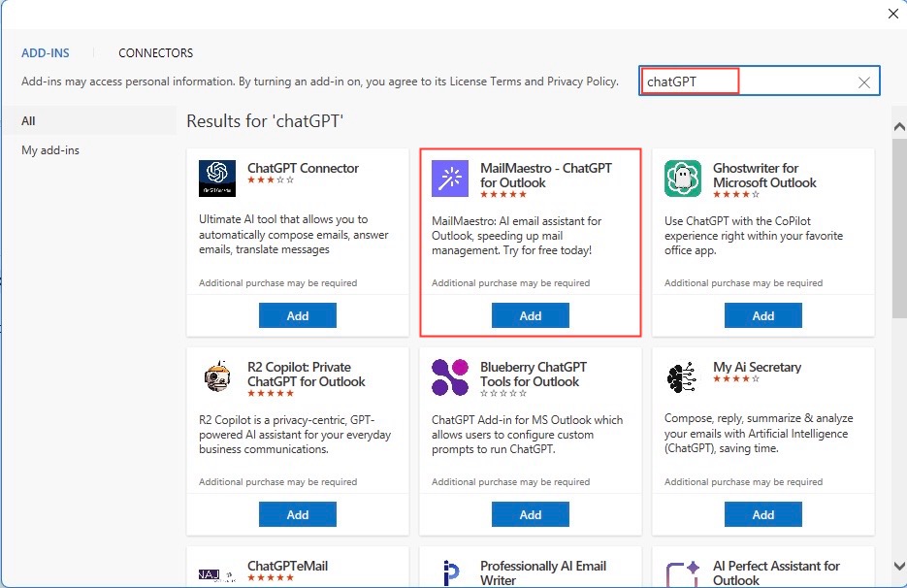Click the MailMaestro description text
The height and width of the screenshot is (588, 907).
[x=516, y=236]
